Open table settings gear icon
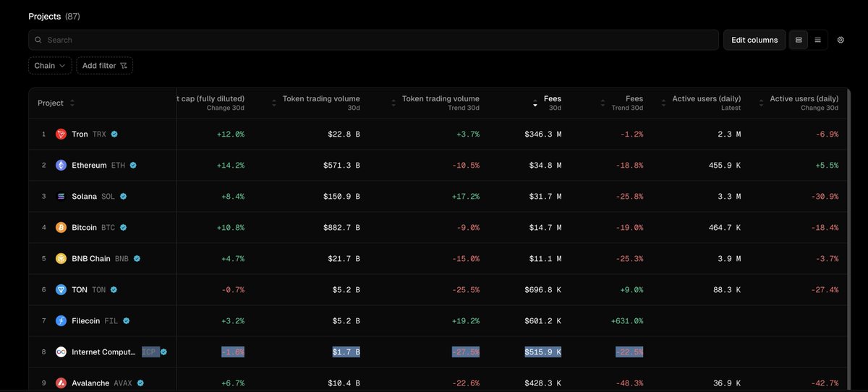 [x=841, y=40]
